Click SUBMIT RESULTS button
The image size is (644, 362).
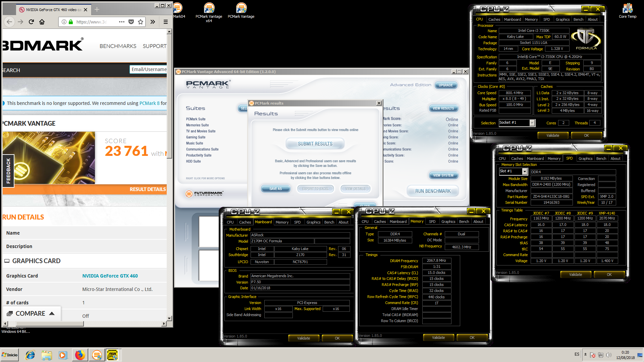point(315,144)
